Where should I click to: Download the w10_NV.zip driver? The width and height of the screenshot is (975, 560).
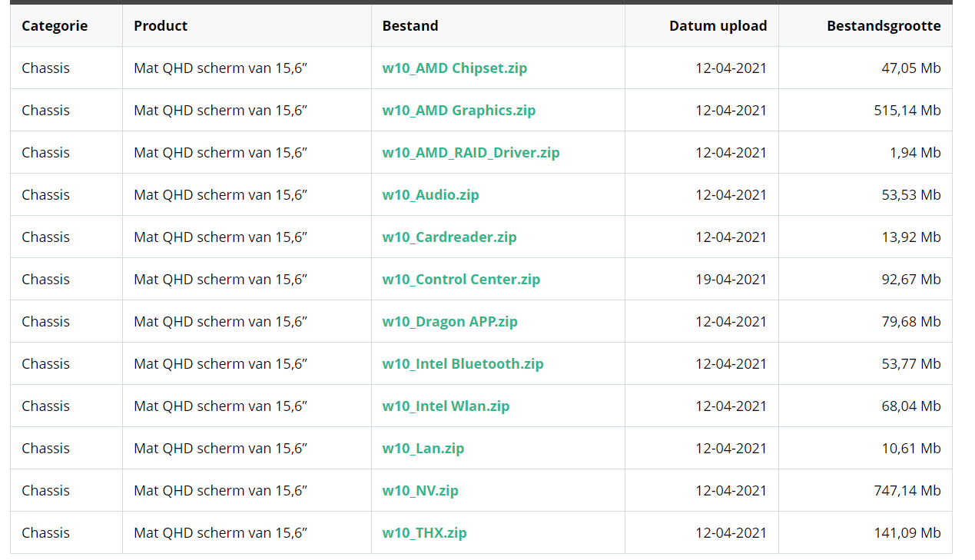(420, 490)
